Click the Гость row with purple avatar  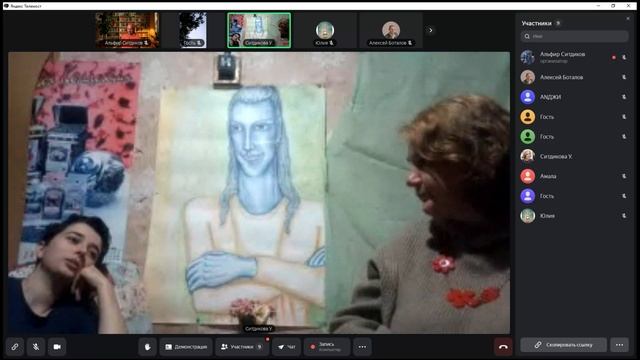pos(574,196)
